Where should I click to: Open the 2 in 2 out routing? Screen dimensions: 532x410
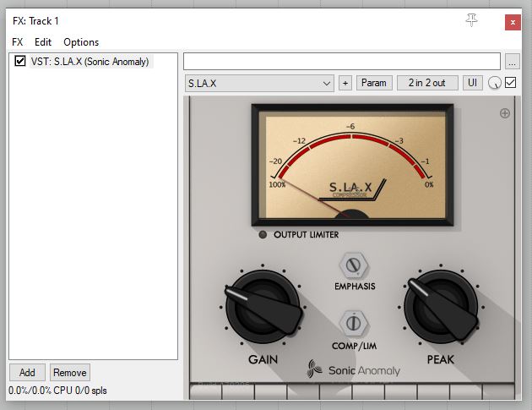[x=427, y=83]
